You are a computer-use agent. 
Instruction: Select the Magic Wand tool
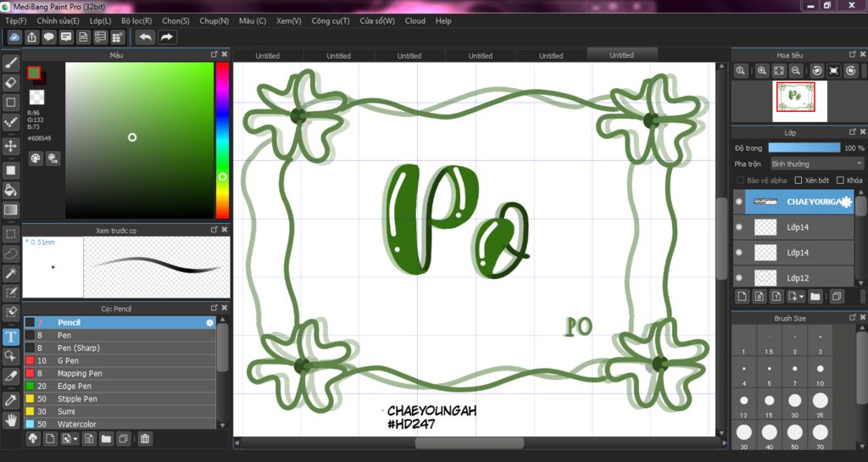click(x=10, y=273)
